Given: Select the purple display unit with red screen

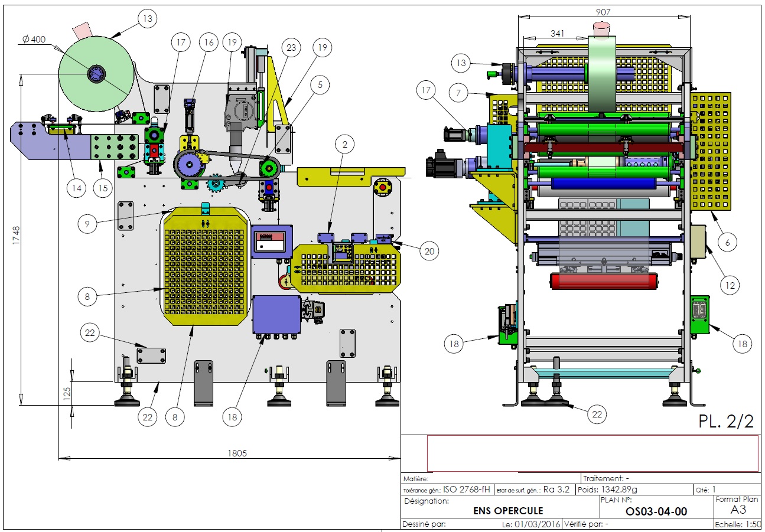Looking at the screenshot, I should click(272, 241).
